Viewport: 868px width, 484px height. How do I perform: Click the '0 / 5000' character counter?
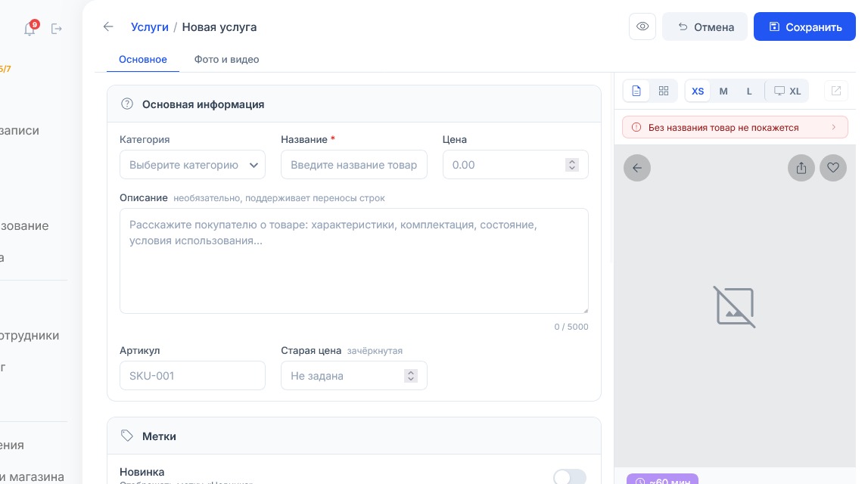pos(571,327)
